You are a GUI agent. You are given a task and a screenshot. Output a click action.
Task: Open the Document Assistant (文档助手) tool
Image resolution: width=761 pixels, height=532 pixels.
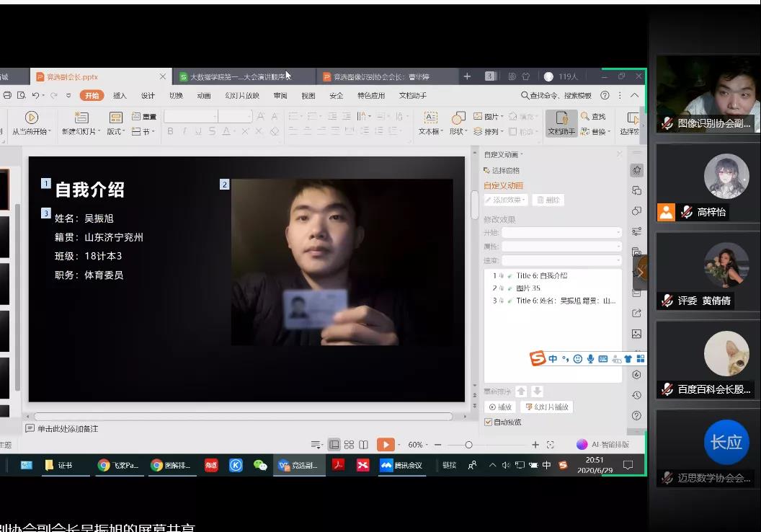[x=561, y=123]
